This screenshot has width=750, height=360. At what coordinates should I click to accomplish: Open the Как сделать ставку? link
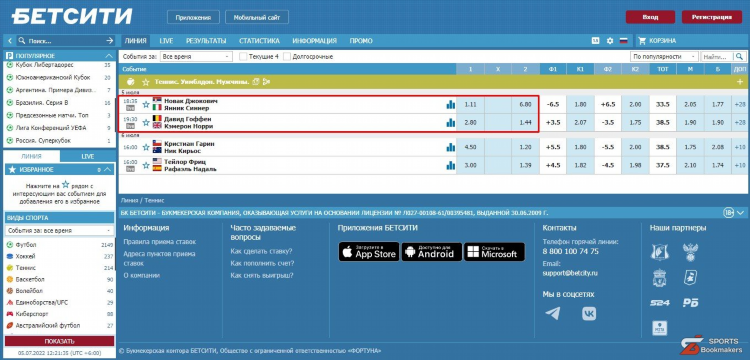261,251
